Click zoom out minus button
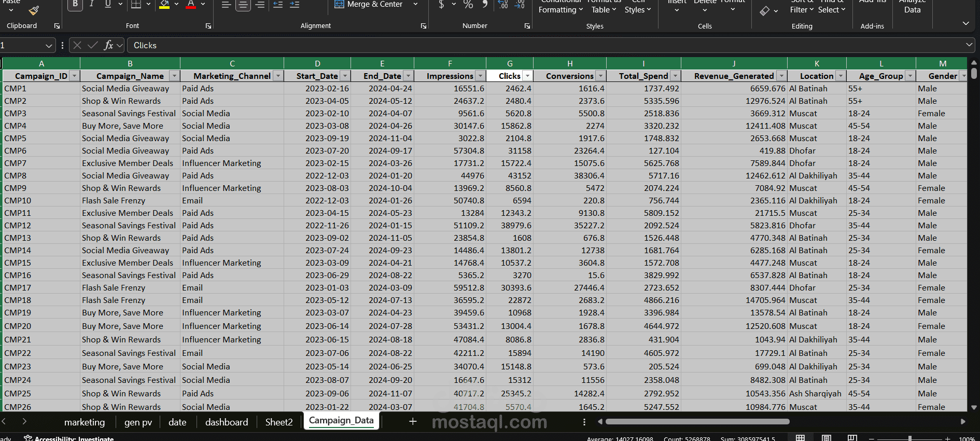 pos(872,438)
